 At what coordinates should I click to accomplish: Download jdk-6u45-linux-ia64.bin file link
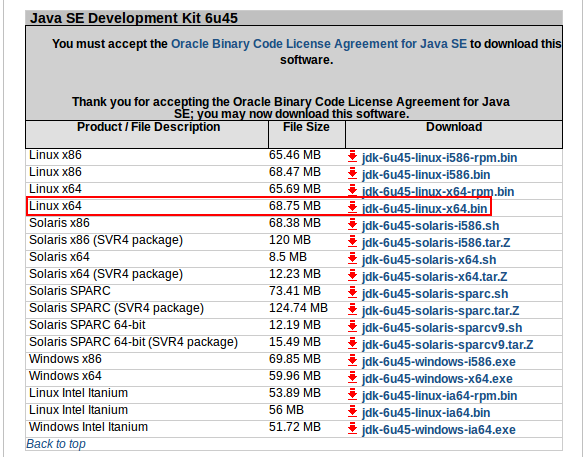pyautogui.click(x=426, y=412)
